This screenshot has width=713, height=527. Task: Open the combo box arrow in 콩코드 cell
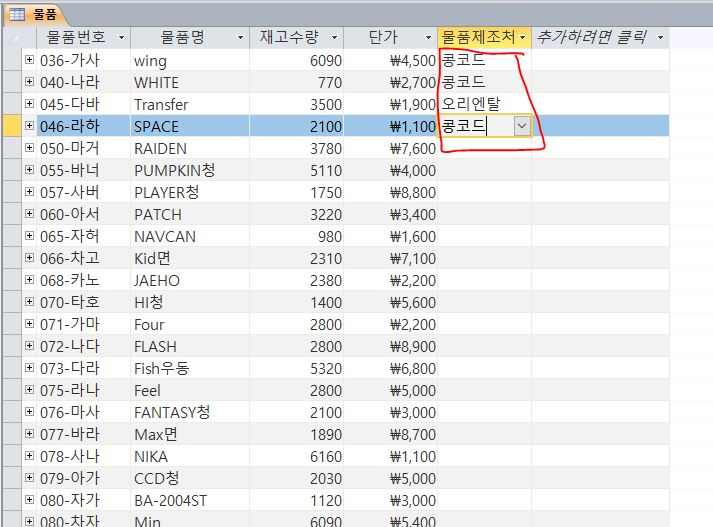[522, 126]
